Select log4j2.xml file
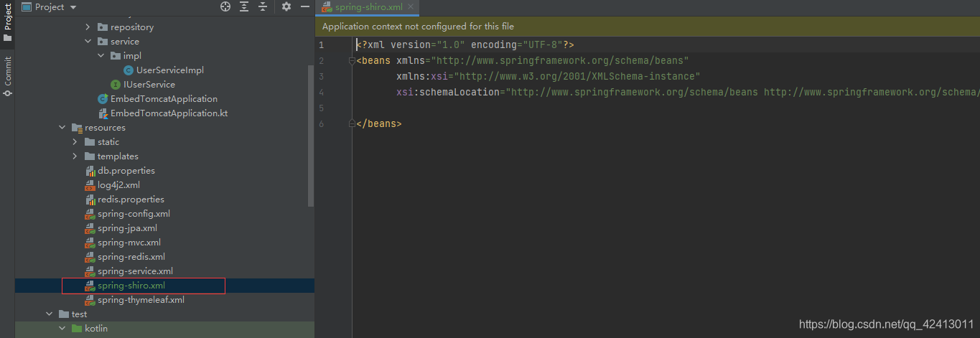 [x=118, y=184]
